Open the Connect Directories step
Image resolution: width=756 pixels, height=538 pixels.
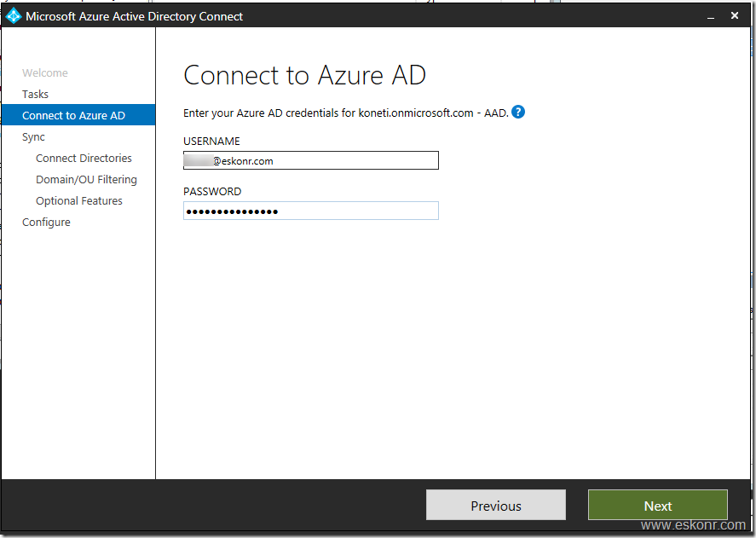tap(84, 159)
